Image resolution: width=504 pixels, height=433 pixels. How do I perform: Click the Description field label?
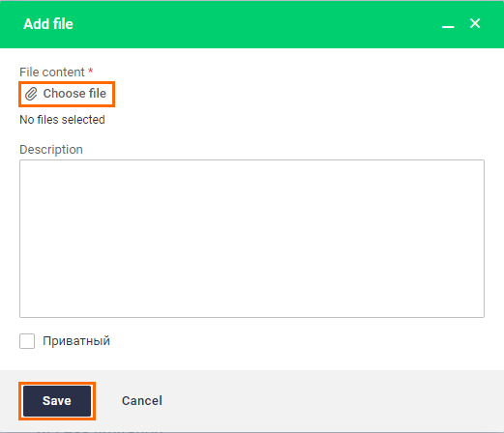point(51,150)
